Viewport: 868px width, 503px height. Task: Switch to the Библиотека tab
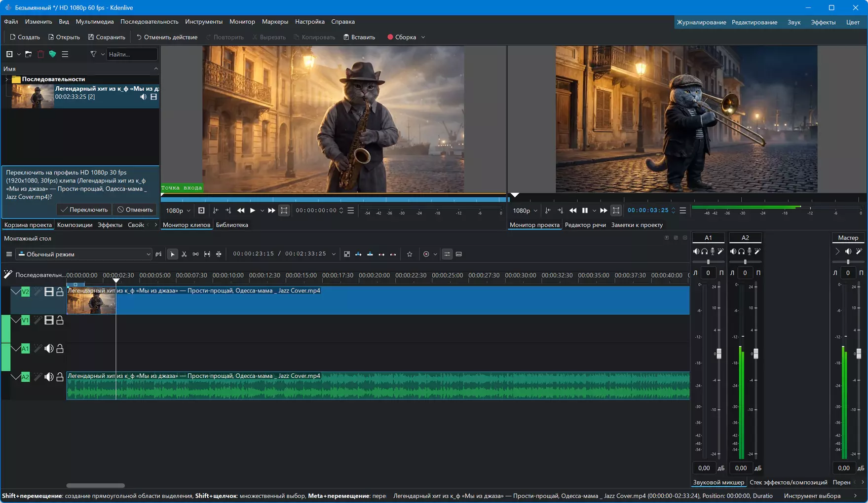click(232, 225)
